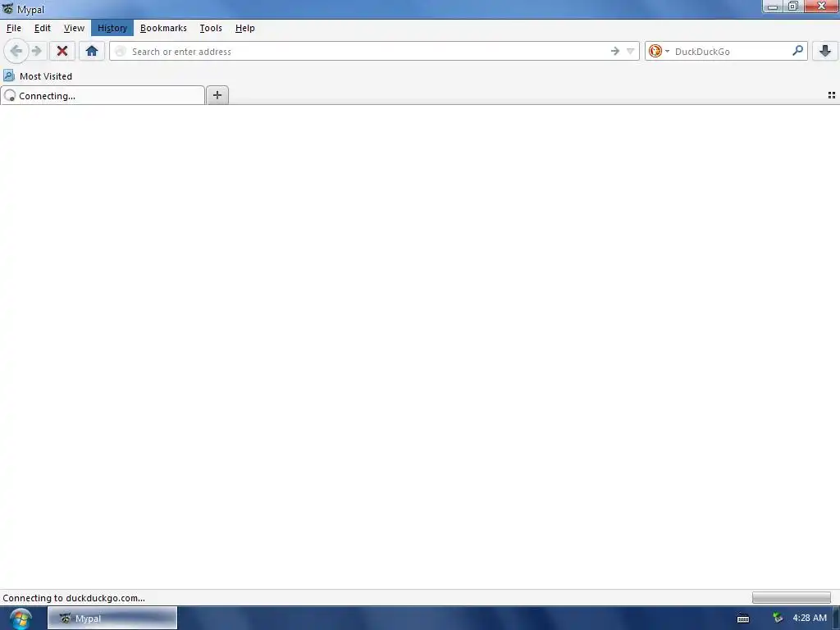Screen dimensions: 840x630
Task: Minimize the Mypal window
Action: pos(772,7)
